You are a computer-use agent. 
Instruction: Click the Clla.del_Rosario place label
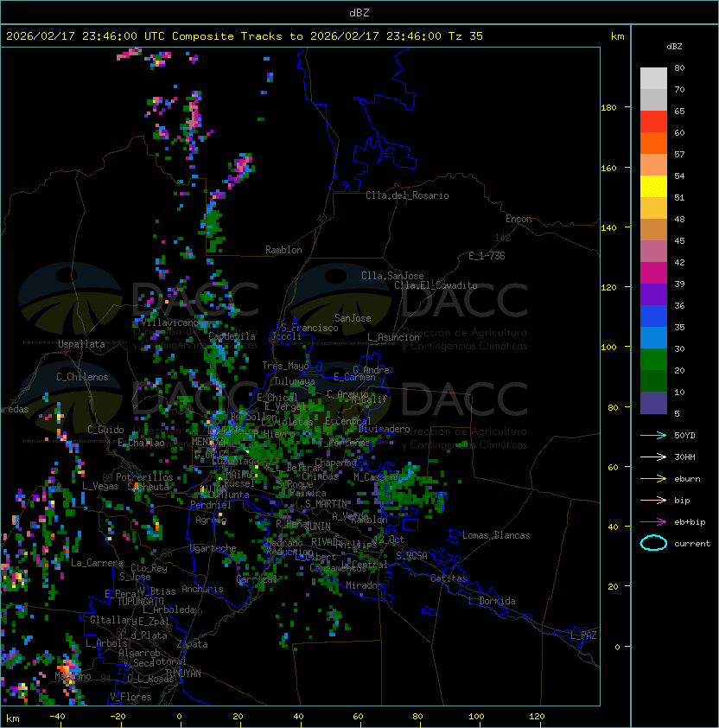(407, 195)
